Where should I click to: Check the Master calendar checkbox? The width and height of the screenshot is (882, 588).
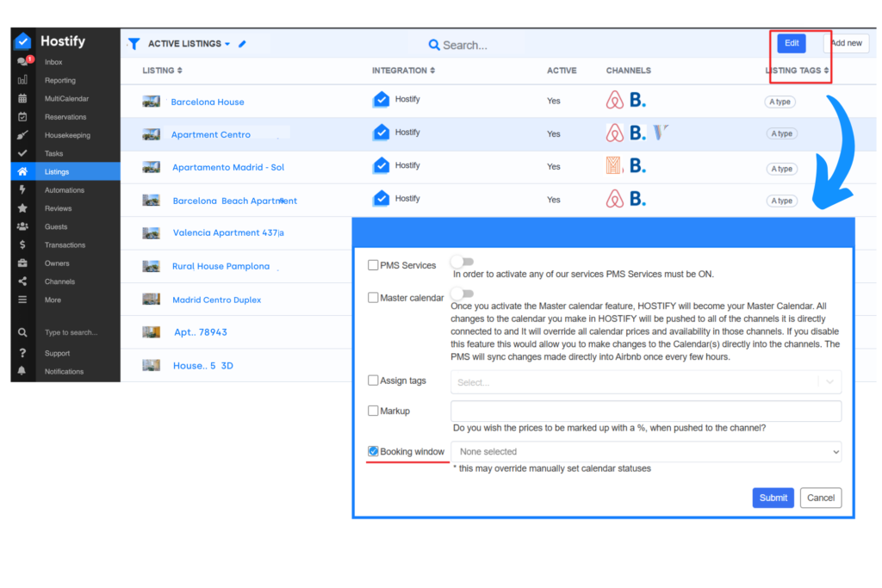[373, 298]
